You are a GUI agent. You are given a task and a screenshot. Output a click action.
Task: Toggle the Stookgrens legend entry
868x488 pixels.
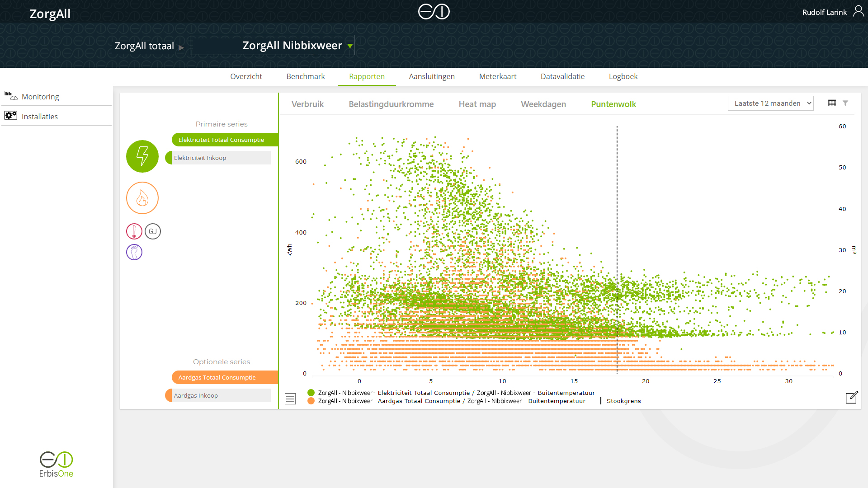coord(620,401)
